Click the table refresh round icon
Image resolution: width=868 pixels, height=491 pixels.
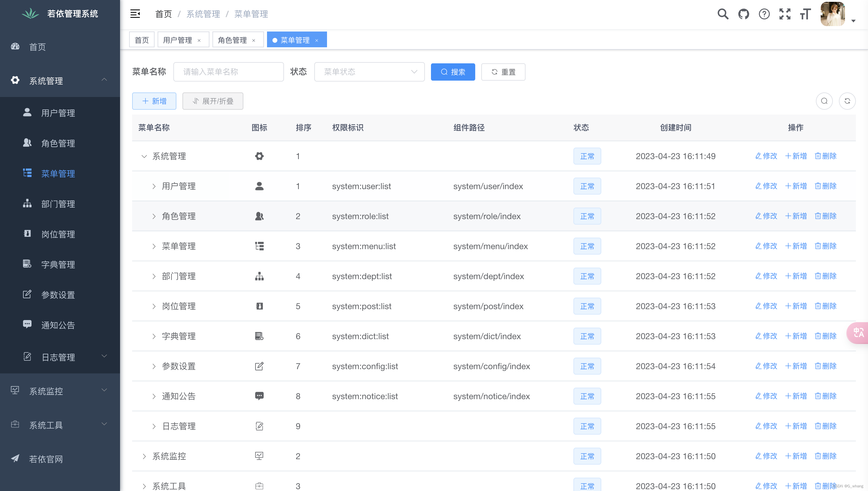click(x=847, y=101)
